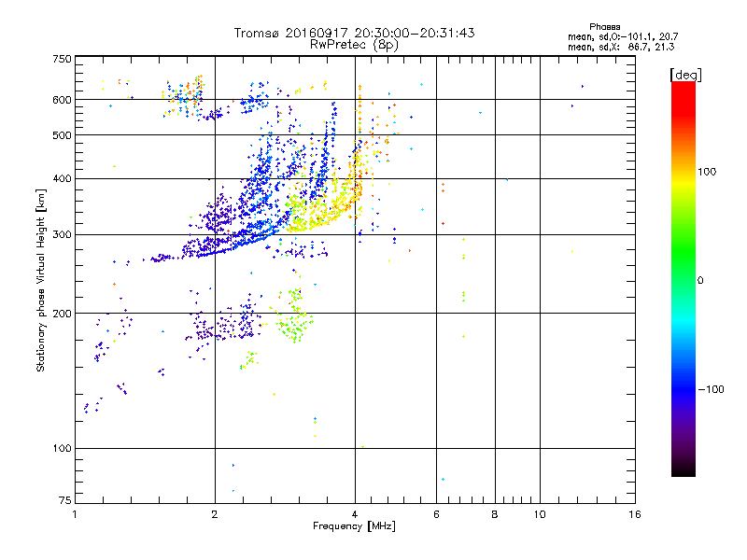Image resolution: width=747 pixels, height=560 pixels.
Task: Click the plot title 'Tromsø 20160917 20:30:00-20:31:43'
Action: coord(354,33)
